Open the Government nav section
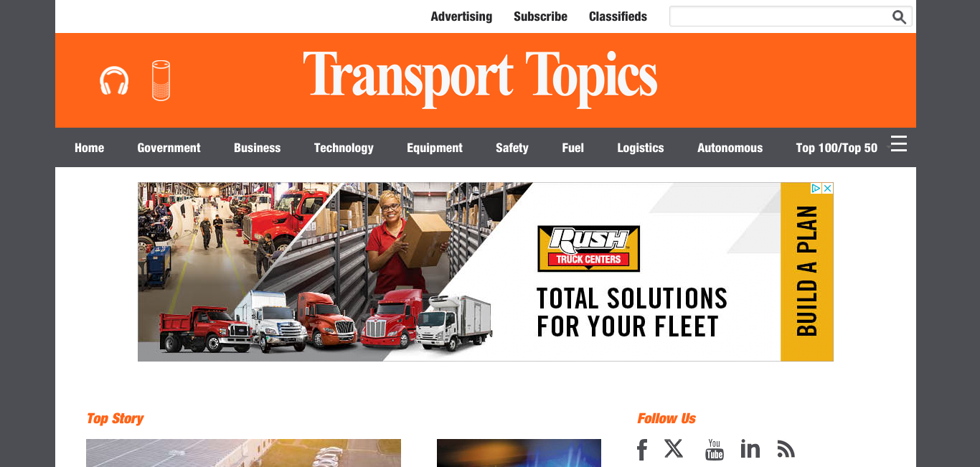This screenshot has width=980, height=467. [x=169, y=148]
